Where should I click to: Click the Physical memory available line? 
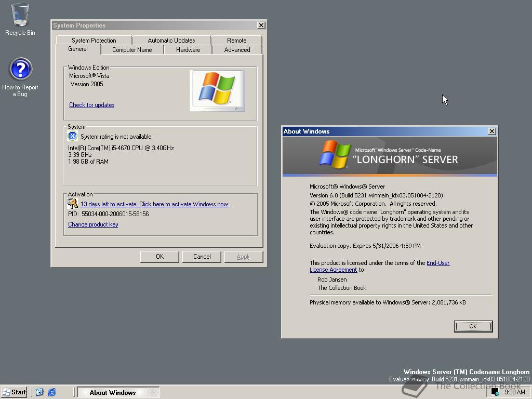coord(388,302)
